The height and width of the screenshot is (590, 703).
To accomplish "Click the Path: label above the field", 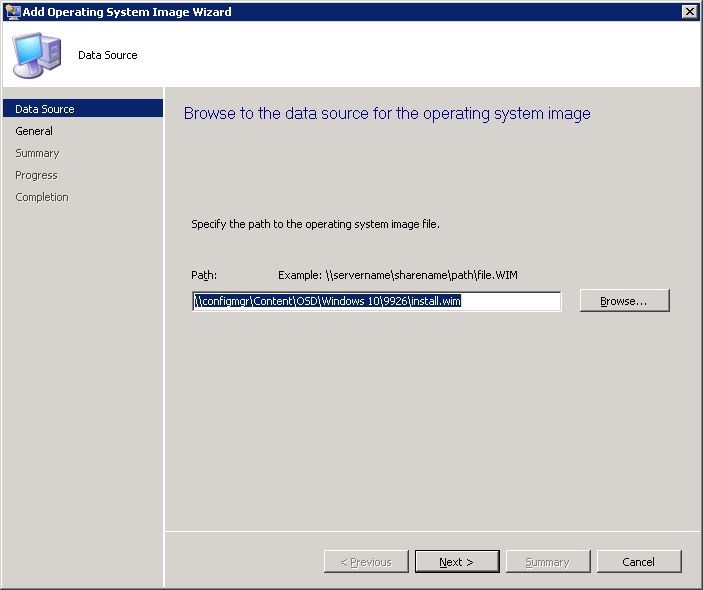I will 204,274.
